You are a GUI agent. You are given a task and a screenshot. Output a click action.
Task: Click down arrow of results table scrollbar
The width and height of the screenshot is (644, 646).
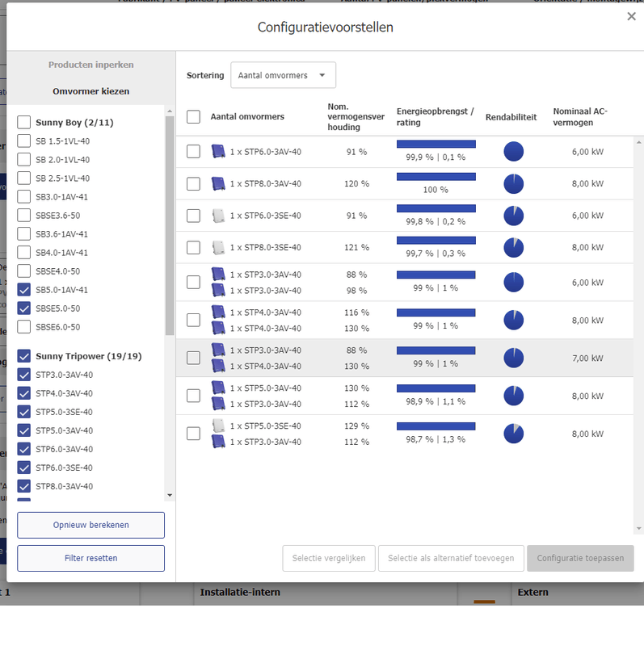638,529
